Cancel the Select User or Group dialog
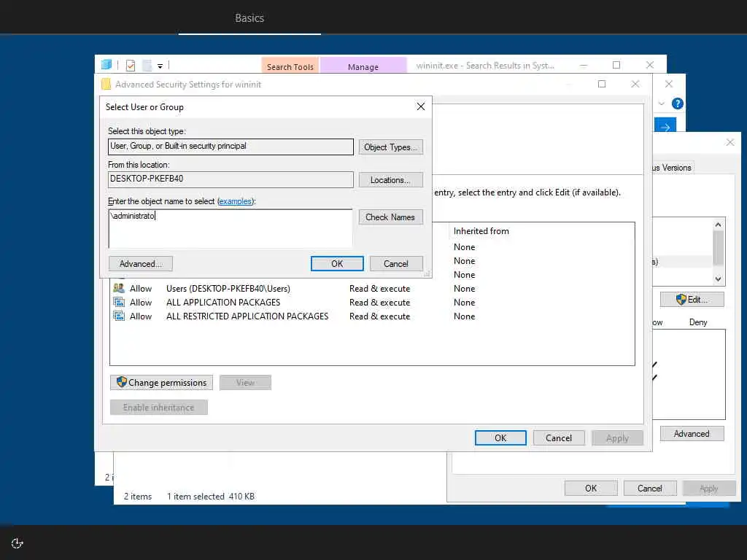Viewport: 747px width, 560px height. pos(396,264)
